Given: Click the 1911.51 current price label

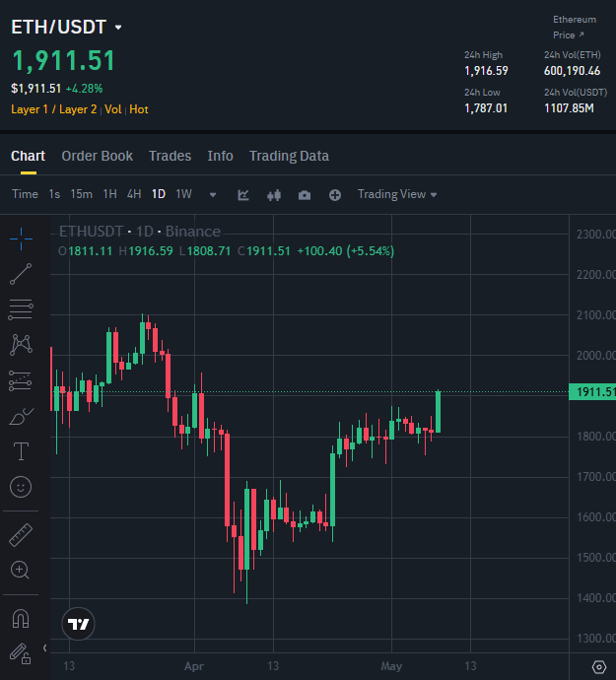Looking at the screenshot, I should click(592, 392).
